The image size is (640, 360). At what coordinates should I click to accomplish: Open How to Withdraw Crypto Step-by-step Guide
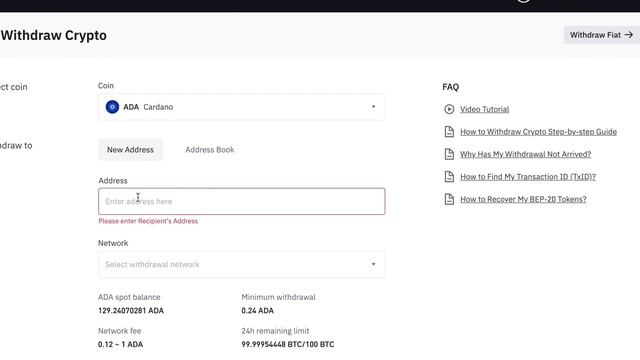[538, 131]
